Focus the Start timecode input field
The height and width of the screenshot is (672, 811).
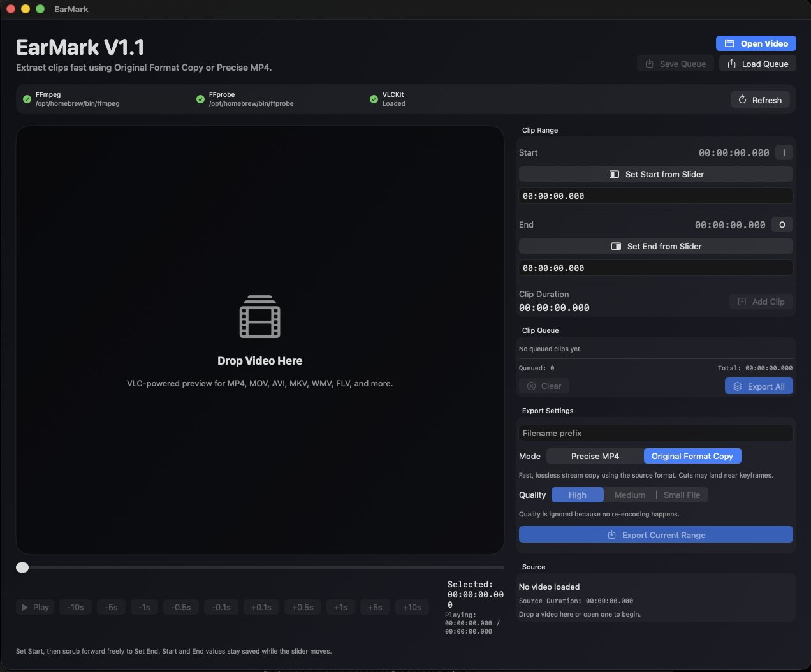pyautogui.click(x=656, y=196)
